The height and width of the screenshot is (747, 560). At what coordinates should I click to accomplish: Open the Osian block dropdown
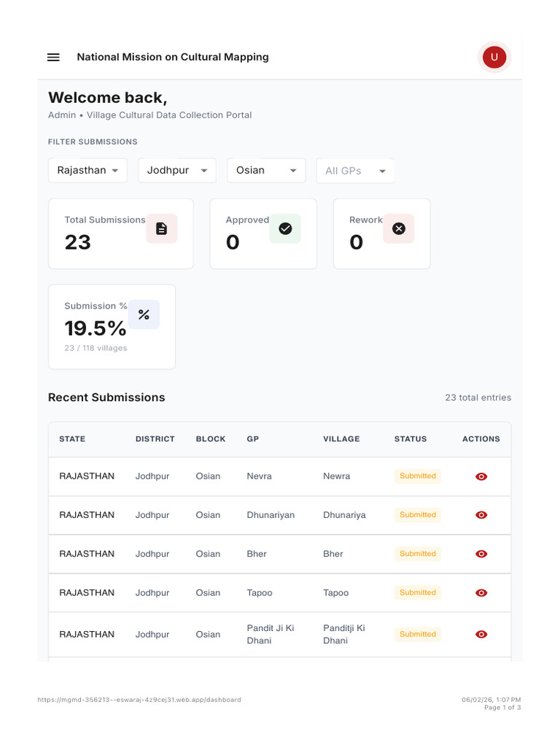tap(266, 171)
